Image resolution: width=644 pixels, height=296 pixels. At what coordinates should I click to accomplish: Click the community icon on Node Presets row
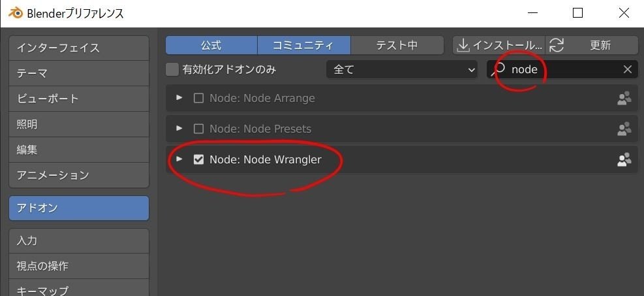coord(624,129)
